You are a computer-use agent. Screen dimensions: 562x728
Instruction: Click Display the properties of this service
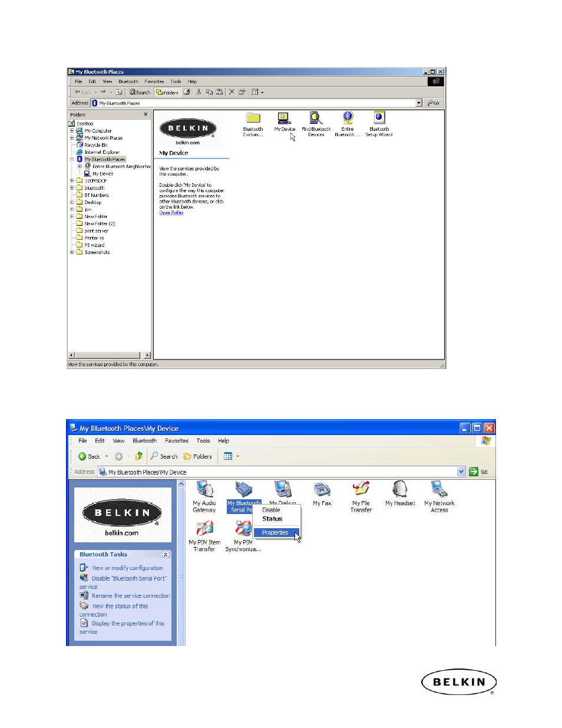(122, 627)
